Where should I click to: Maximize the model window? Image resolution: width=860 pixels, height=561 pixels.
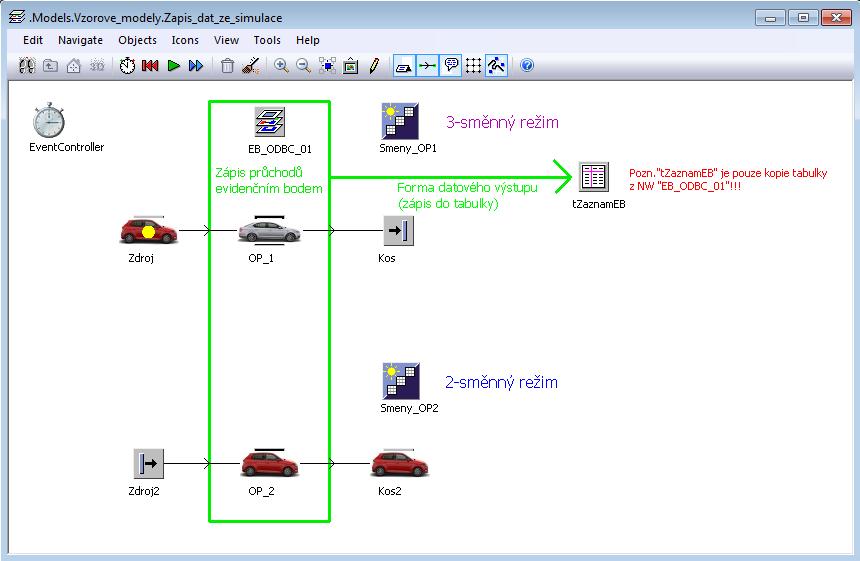(803, 18)
